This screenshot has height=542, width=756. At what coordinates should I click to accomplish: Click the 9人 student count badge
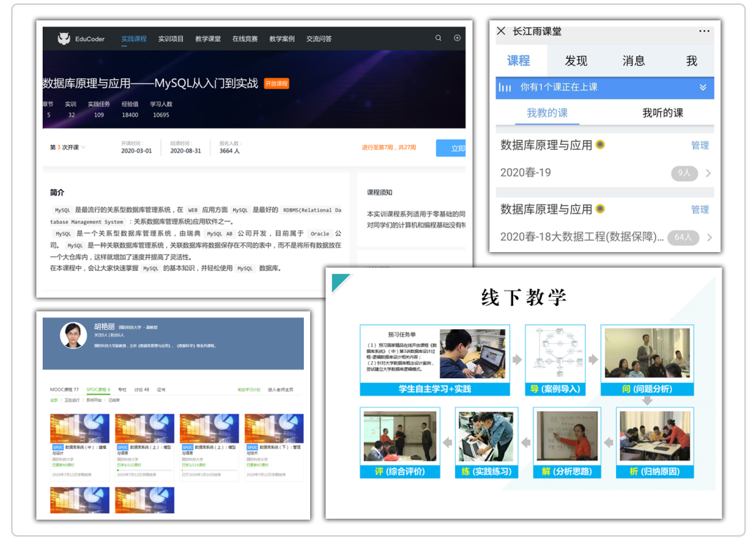pos(684,173)
